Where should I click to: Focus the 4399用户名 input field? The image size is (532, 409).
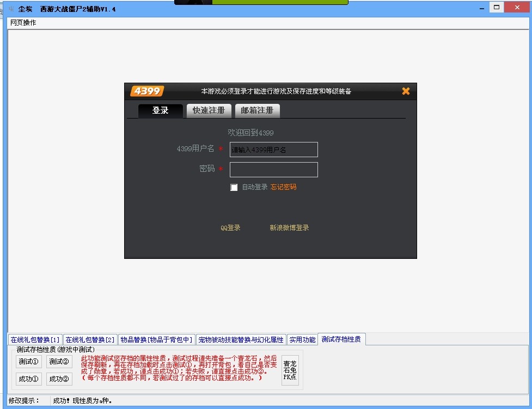click(274, 150)
